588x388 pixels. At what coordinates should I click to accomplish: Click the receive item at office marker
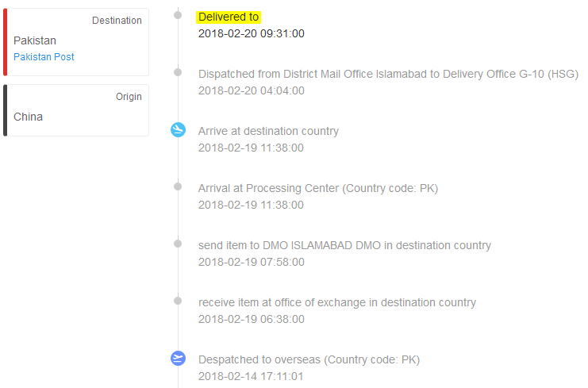tap(178, 301)
